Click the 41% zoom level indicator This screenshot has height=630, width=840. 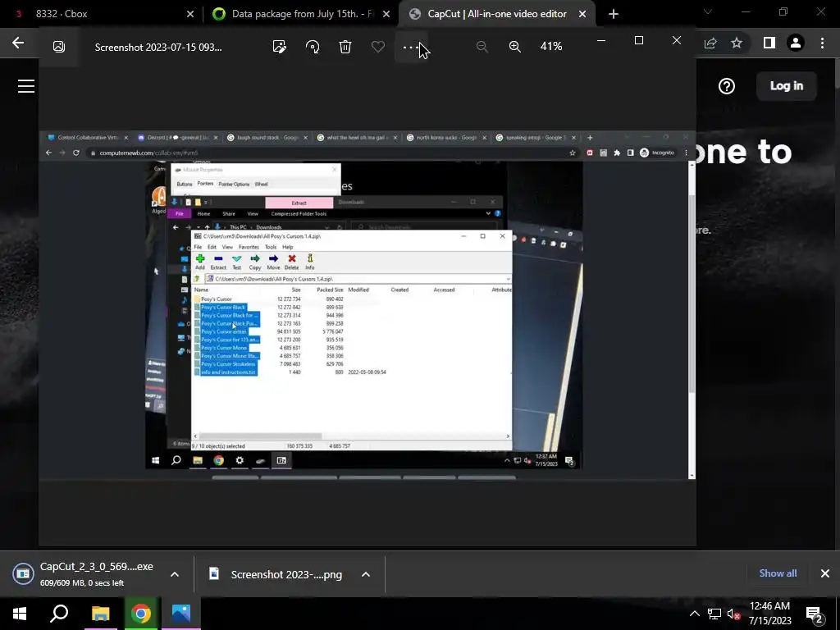[551, 47]
